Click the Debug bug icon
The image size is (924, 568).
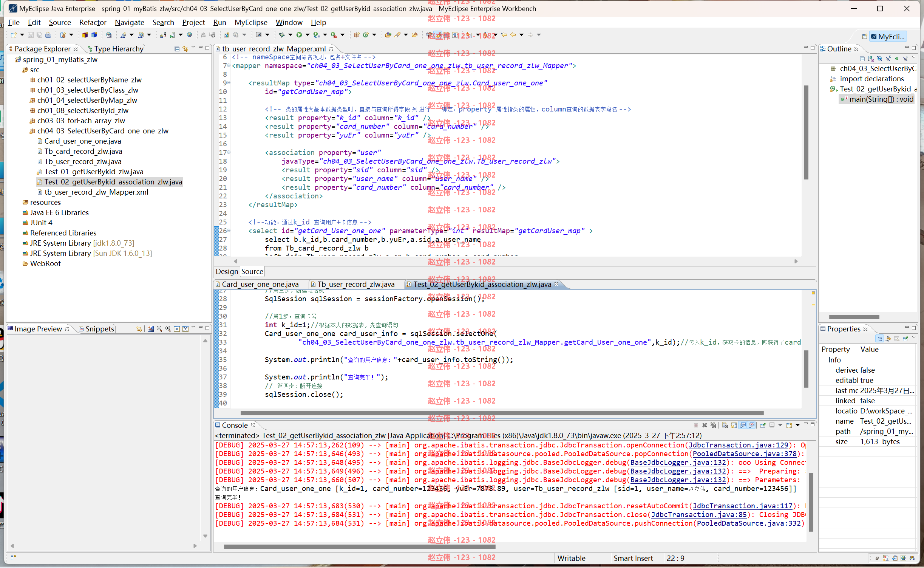tap(282, 35)
